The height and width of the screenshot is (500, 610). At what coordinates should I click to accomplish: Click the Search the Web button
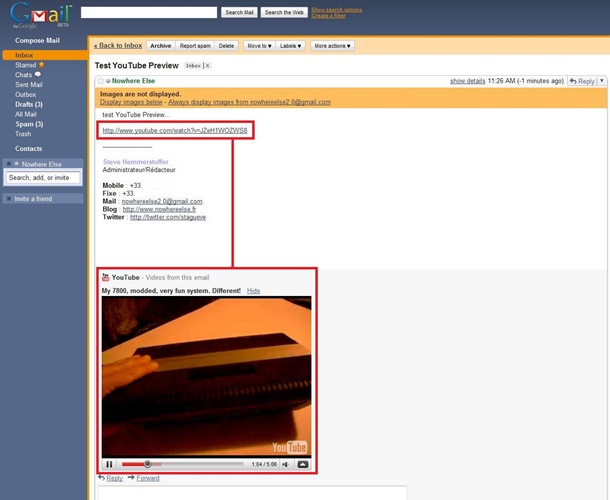point(284,12)
